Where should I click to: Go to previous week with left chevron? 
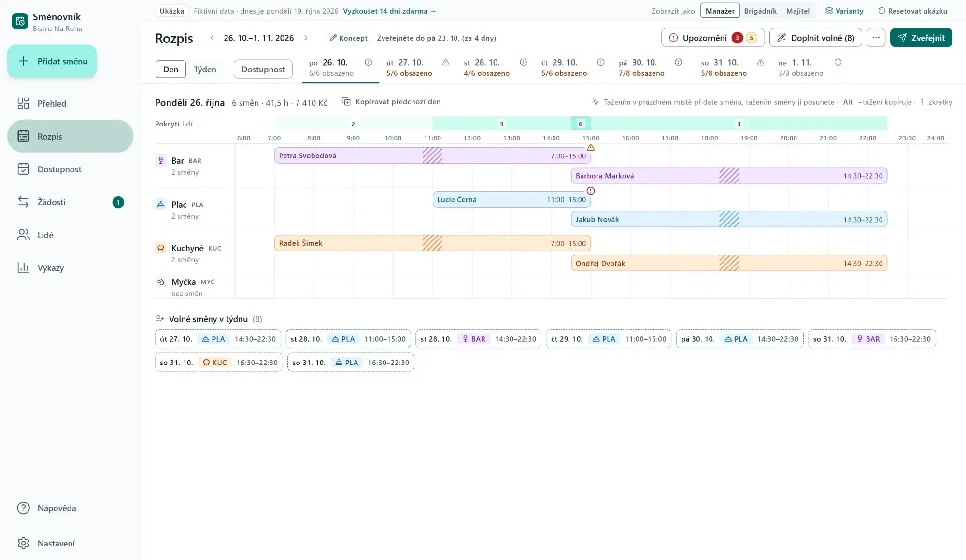(x=212, y=38)
